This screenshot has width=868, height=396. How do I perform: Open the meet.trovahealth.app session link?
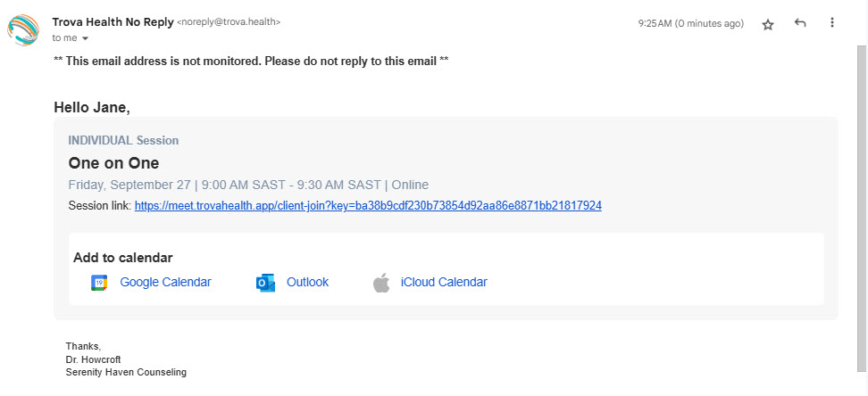368,206
